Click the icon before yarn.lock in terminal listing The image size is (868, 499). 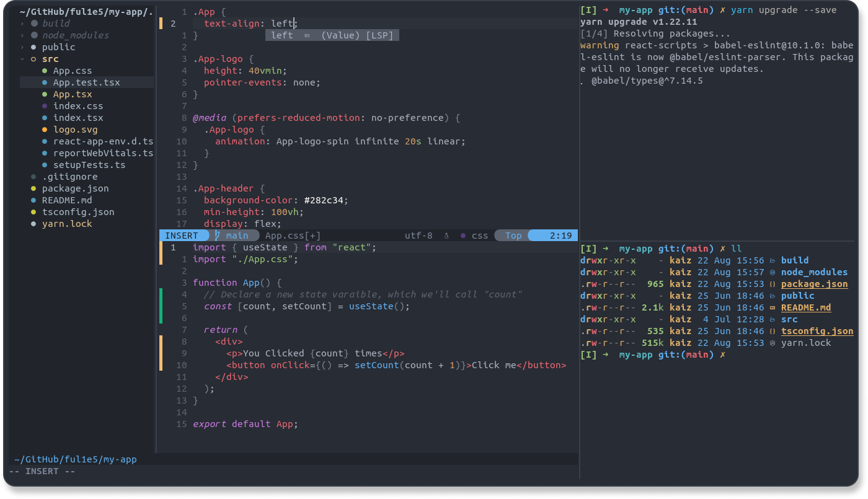click(773, 343)
